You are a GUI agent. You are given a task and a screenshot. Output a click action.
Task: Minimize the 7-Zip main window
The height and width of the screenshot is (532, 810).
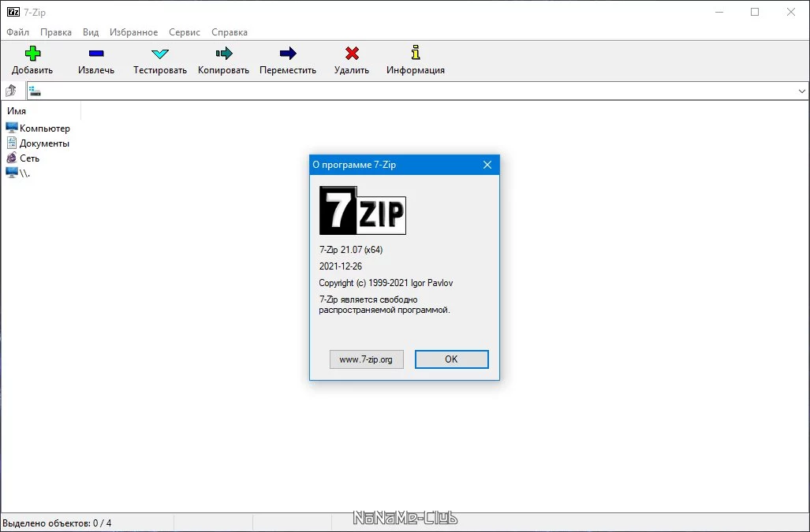(x=719, y=12)
